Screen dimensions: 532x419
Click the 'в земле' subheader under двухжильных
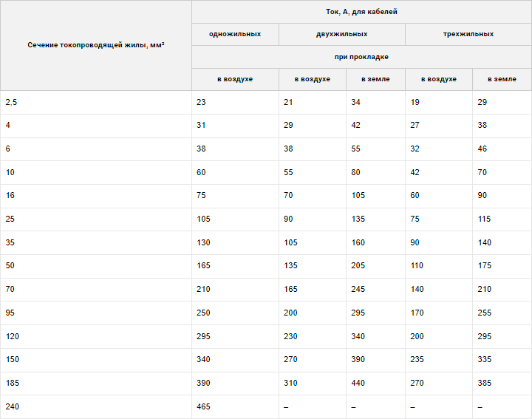pyautogui.click(x=375, y=79)
